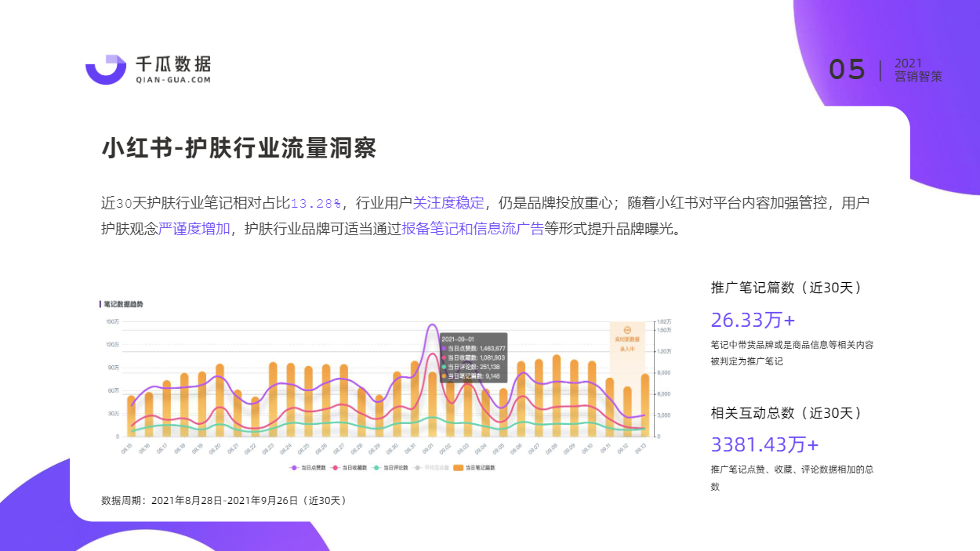Click tooltip line 当日收藏数: 1,081,903
Viewport: 980px width, 551px height.
[x=474, y=357]
